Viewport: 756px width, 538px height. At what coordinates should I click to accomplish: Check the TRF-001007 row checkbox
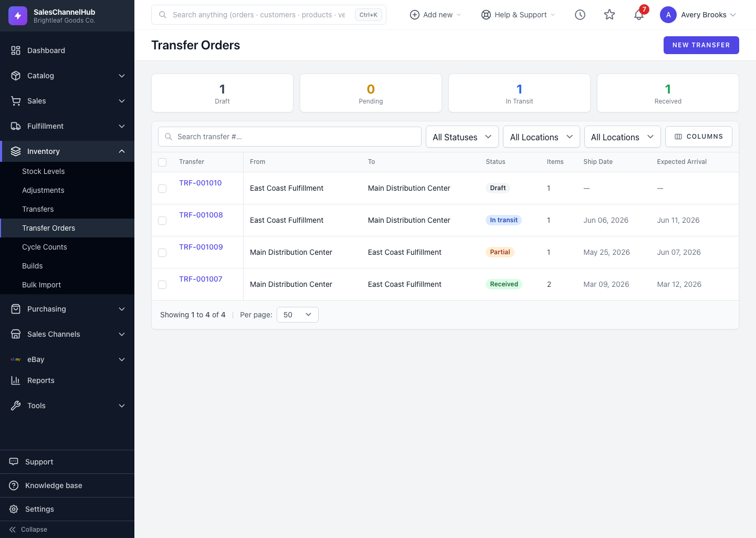pyautogui.click(x=162, y=285)
